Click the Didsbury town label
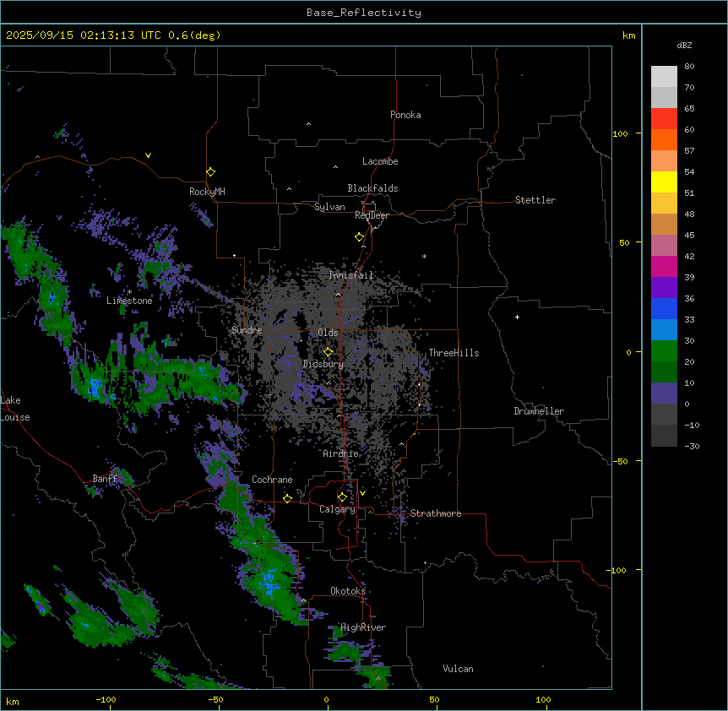Image resolution: width=728 pixels, height=711 pixels. [x=323, y=364]
